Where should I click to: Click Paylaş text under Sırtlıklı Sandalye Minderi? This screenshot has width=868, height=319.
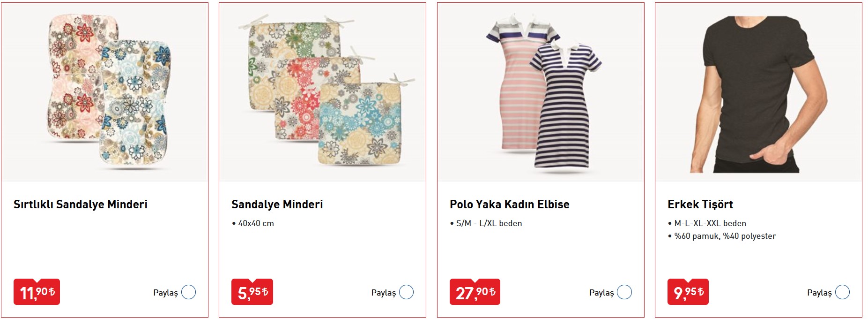pyautogui.click(x=165, y=293)
